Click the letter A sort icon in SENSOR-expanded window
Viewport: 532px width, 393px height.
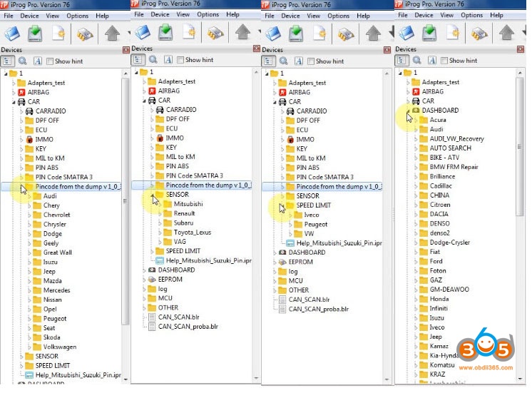[168, 60]
